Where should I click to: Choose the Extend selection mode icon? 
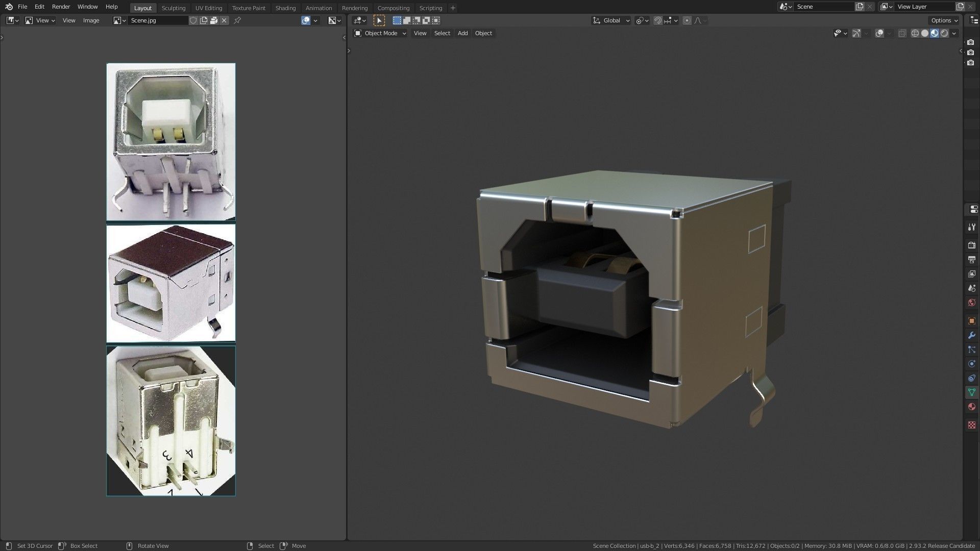[x=406, y=20]
